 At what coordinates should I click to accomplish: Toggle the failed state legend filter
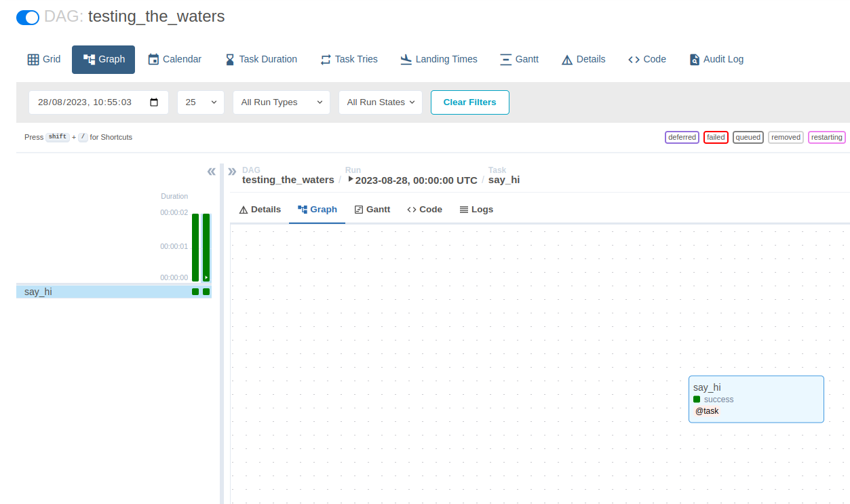pos(716,137)
